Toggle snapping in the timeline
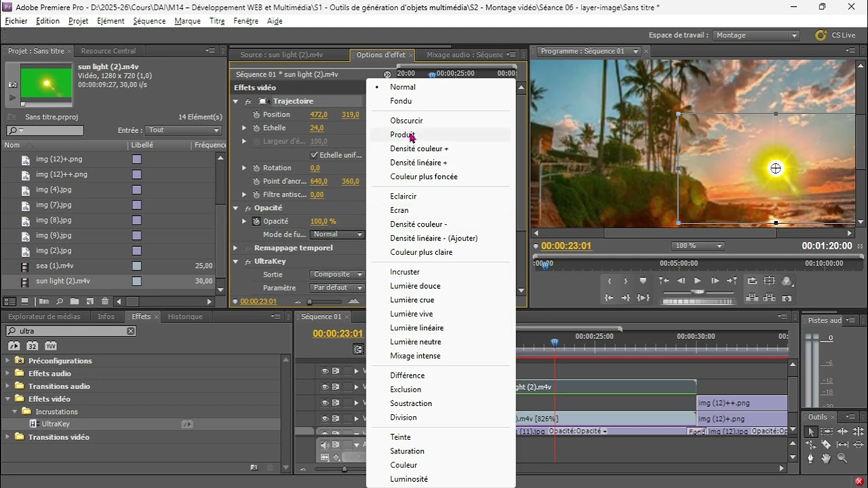 (x=358, y=350)
